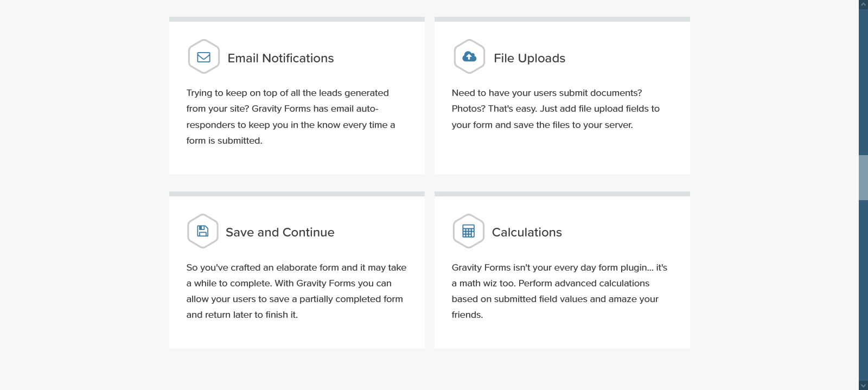Click the email auto-responders description paragraph
868x390 pixels.
[290, 117]
